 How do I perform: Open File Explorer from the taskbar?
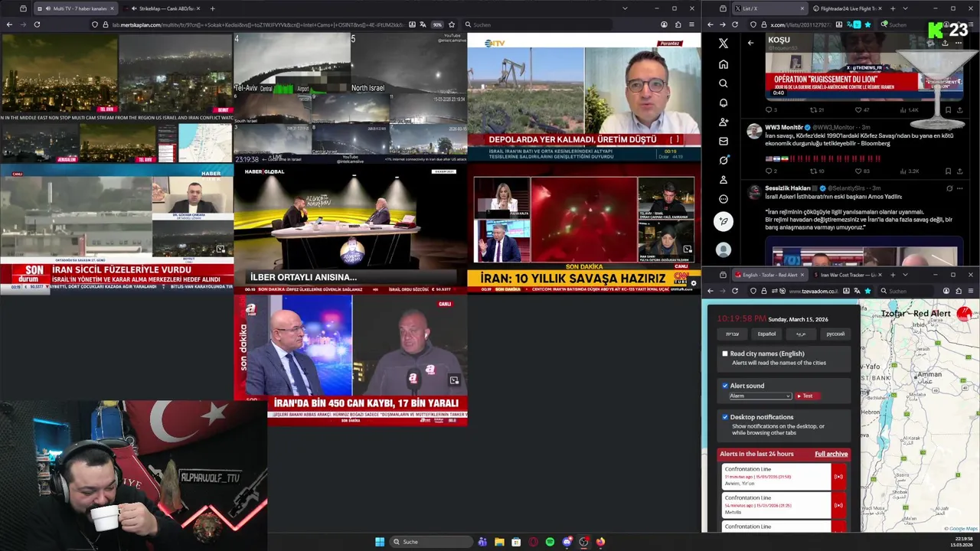click(x=499, y=542)
